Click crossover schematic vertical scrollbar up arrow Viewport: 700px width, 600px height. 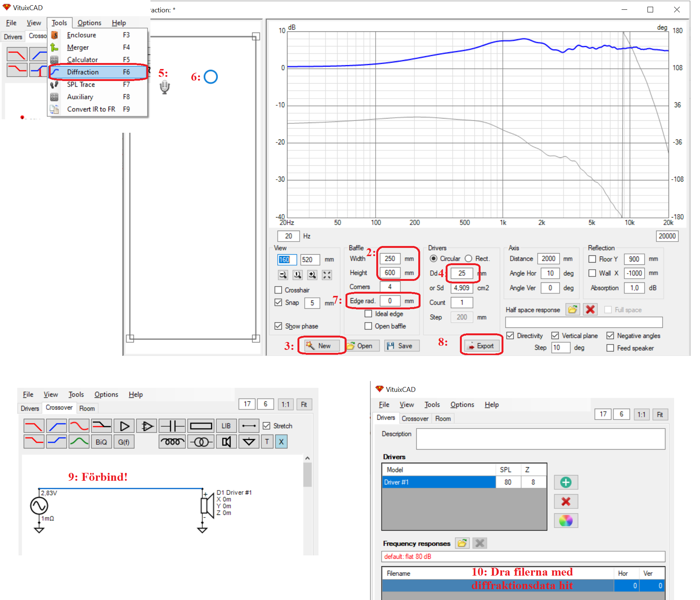click(x=308, y=458)
